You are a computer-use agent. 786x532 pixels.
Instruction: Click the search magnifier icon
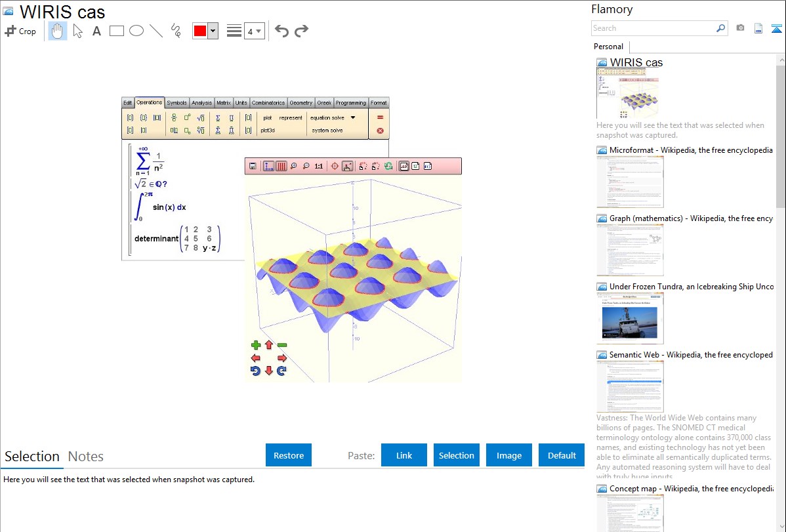coord(721,28)
